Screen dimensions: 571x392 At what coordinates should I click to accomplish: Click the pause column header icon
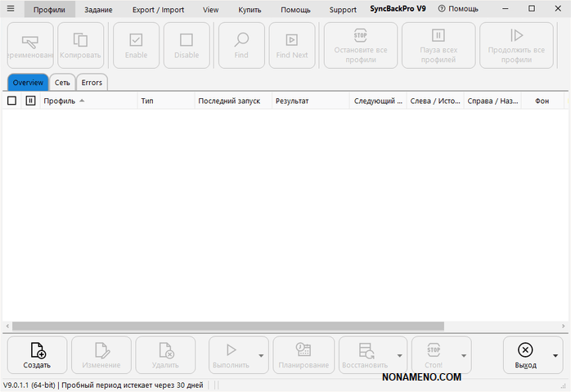coord(30,101)
